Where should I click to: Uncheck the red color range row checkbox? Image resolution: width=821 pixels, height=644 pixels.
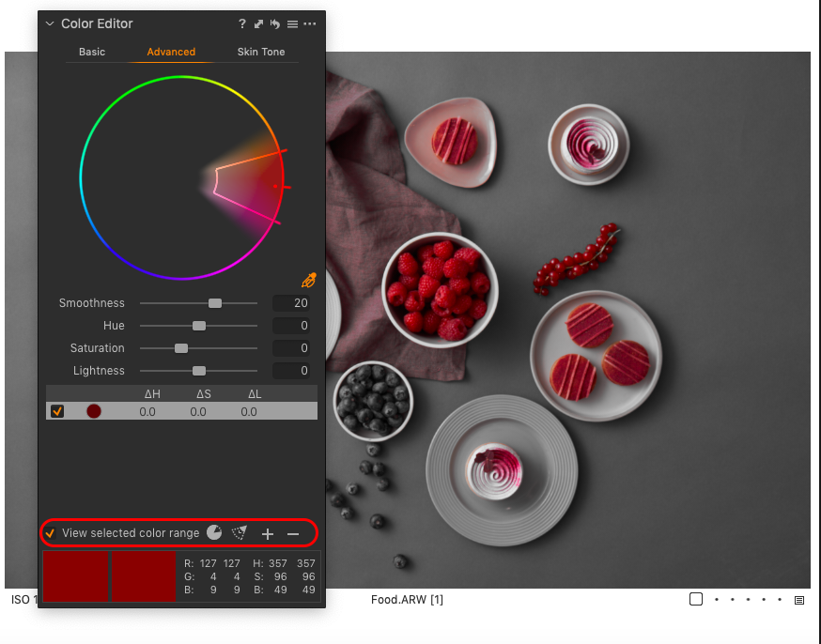(x=57, y=411)
